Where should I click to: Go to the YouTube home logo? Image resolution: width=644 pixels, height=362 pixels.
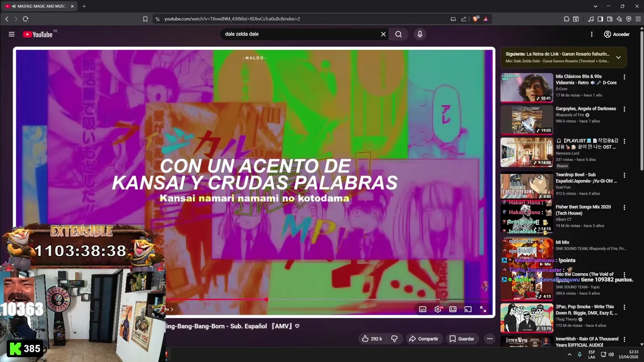(38, 34)
